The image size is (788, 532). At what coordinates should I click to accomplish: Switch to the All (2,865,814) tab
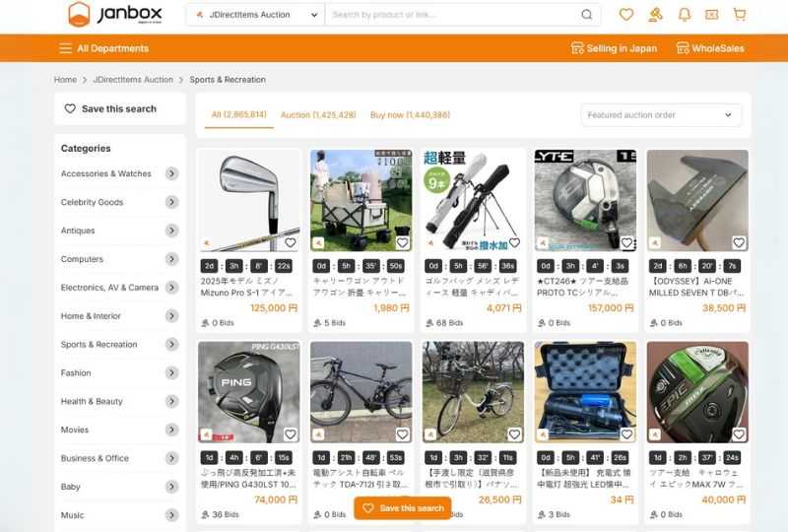click(x=238, y=114)
